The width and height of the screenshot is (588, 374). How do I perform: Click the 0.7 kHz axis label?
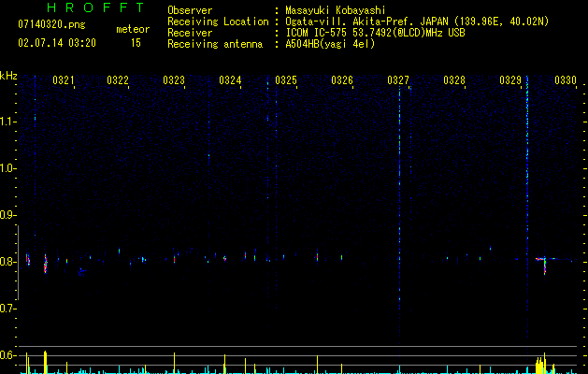click(x=7, y=309)
